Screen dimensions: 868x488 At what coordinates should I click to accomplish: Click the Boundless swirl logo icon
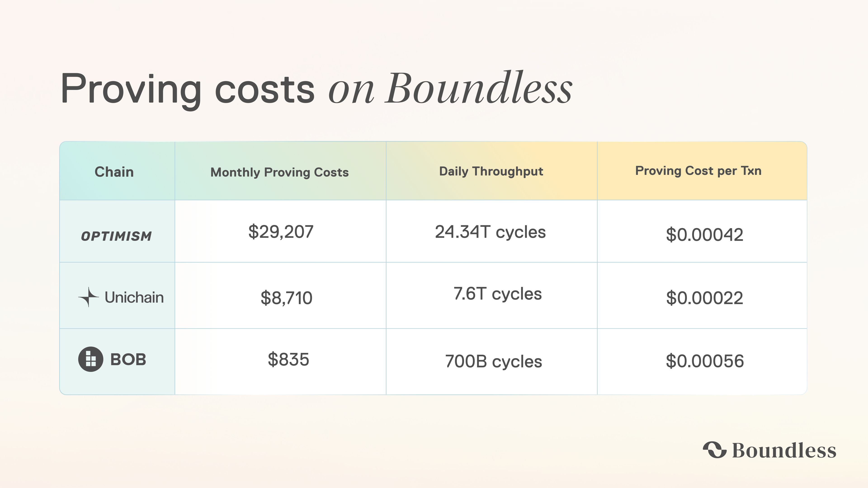tap(714, 450)
